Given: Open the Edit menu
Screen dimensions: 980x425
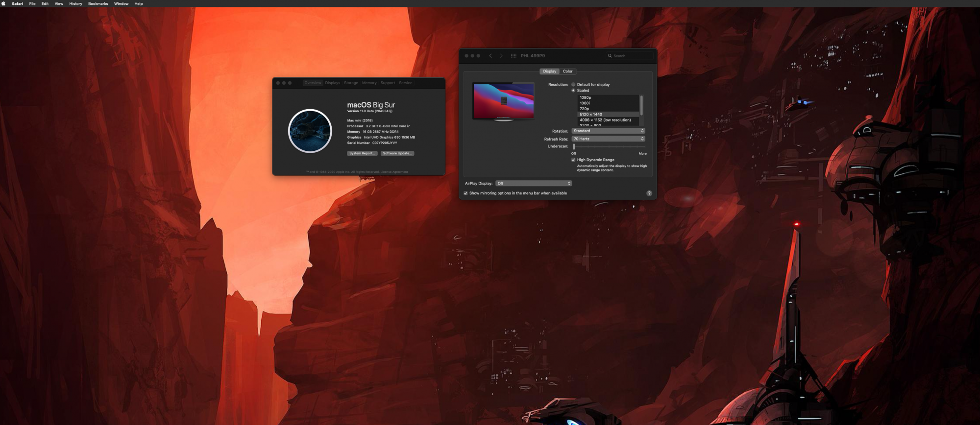Looking at the screenshot, I should [45, 3].
